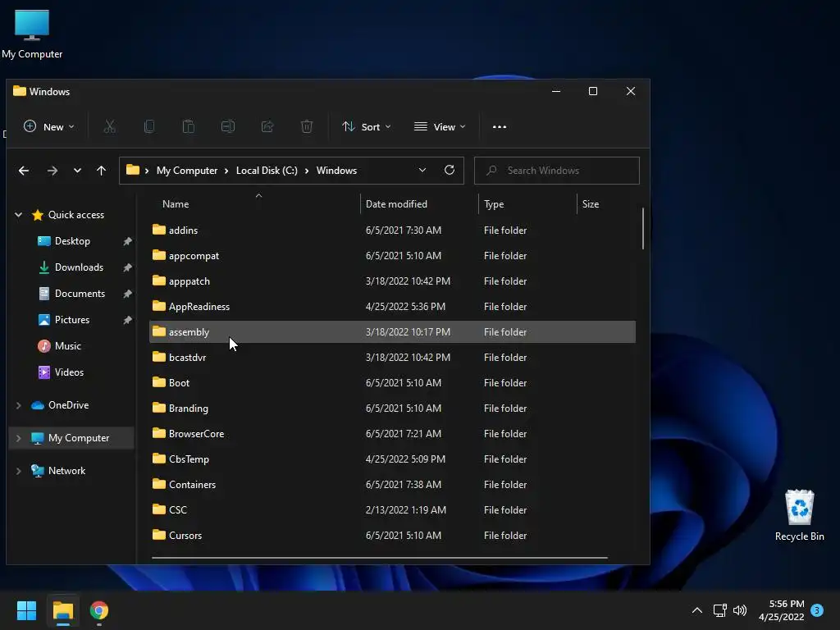Click My Computer in the breadcrumb
Screen dimensions: 840x630
point(187,171)
